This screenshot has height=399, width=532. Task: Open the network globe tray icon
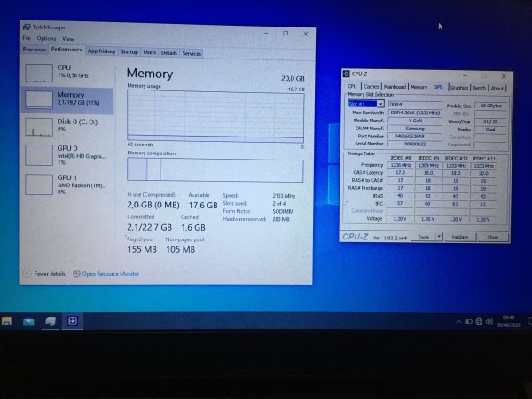[x=479, y=321]
